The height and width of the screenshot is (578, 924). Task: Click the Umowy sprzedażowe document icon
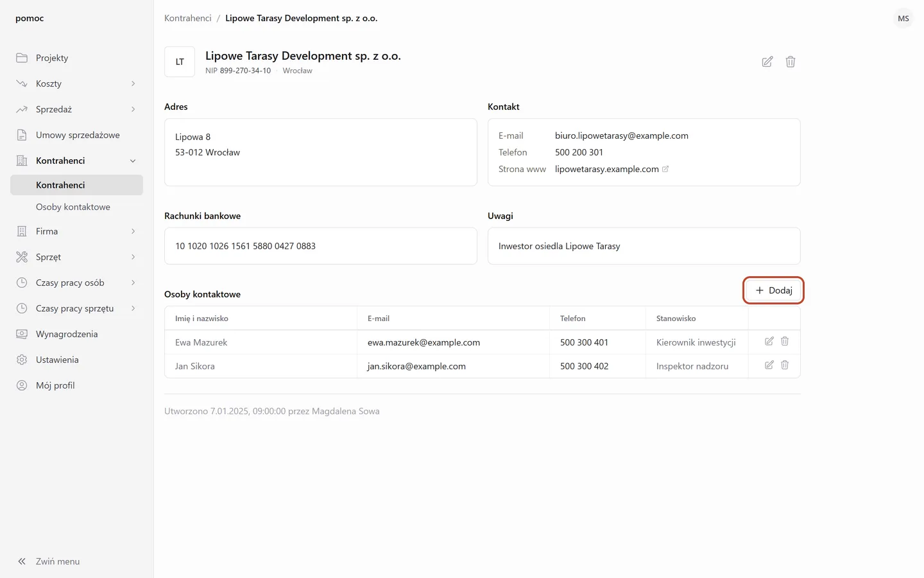tap(22, 135)
